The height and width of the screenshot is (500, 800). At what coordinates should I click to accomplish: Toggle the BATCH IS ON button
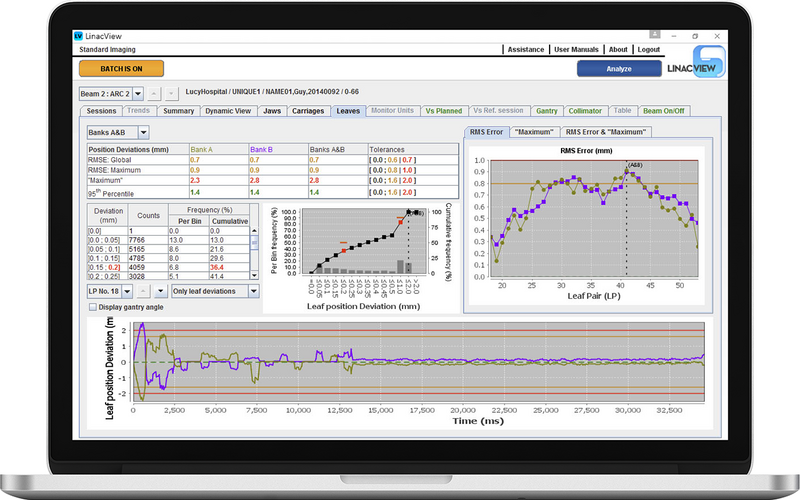pos(120,69)
